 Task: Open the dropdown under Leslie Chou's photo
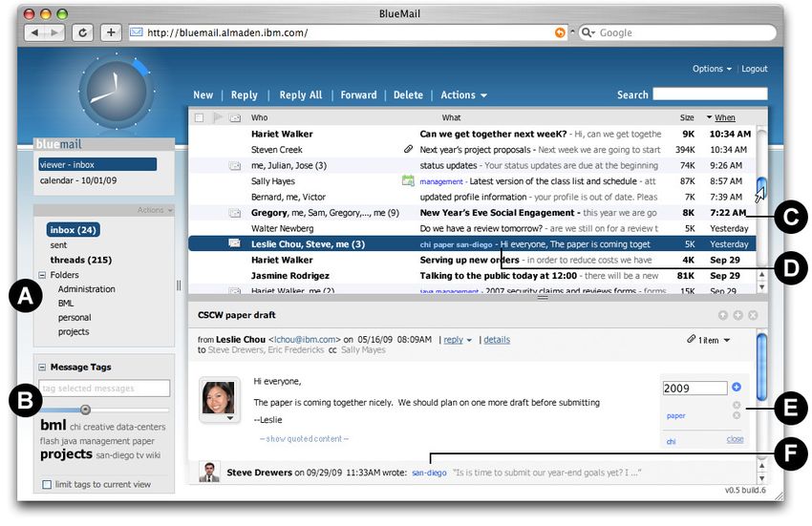point(230,418)
